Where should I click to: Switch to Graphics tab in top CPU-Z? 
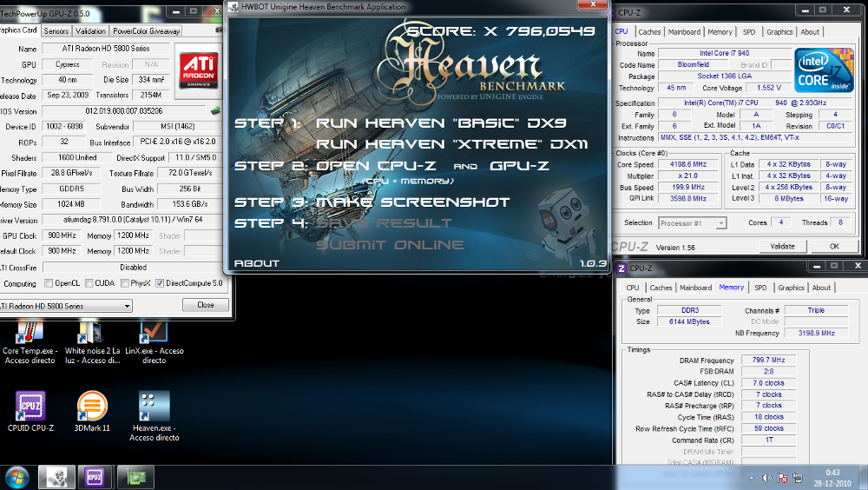[779, 32]
